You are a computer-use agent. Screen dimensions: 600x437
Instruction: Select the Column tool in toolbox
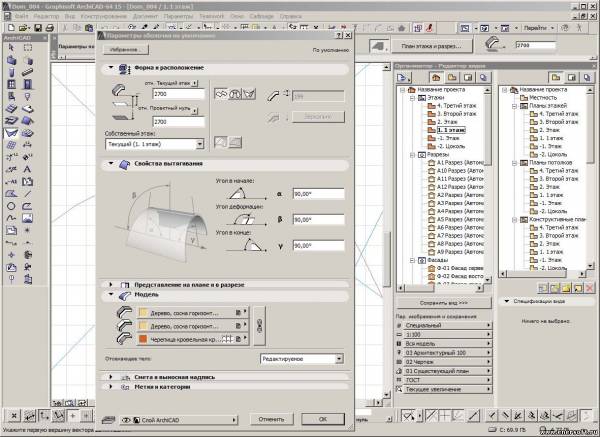tap(11, 72)
